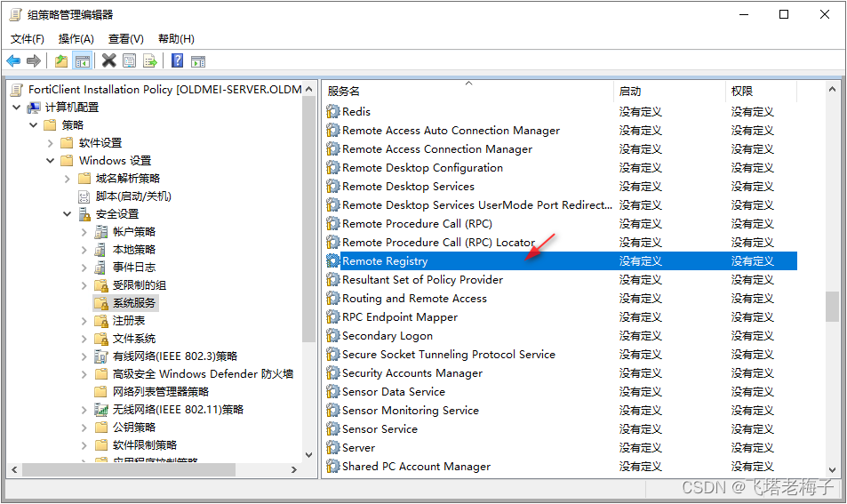
Task: Click the service list vertical scrollbar thumb
Action: click(x=832, y=307)
